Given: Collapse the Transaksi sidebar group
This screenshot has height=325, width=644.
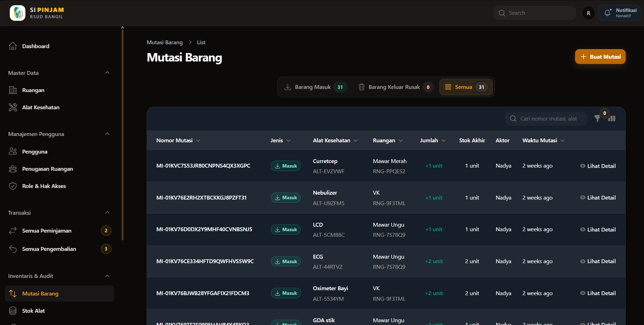Looking at the screenshot, I should tap(107, 213).
